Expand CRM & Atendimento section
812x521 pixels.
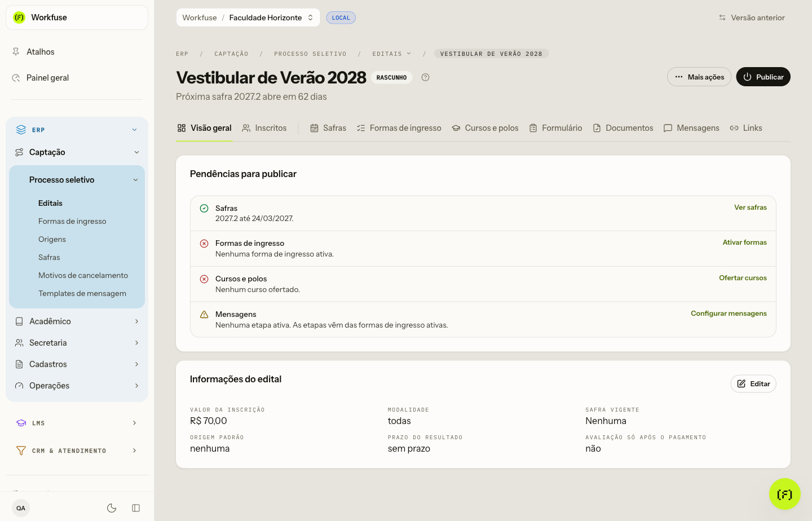77,451
